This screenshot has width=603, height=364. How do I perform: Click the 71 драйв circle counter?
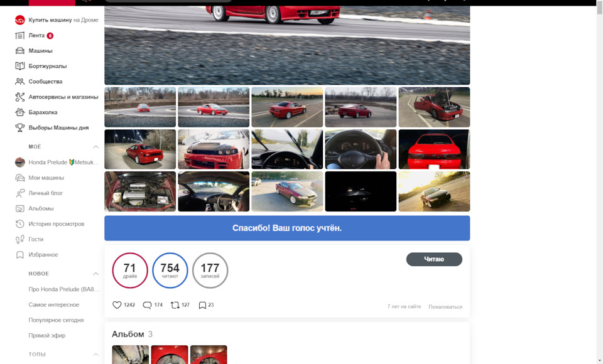(x=130, y=270)
